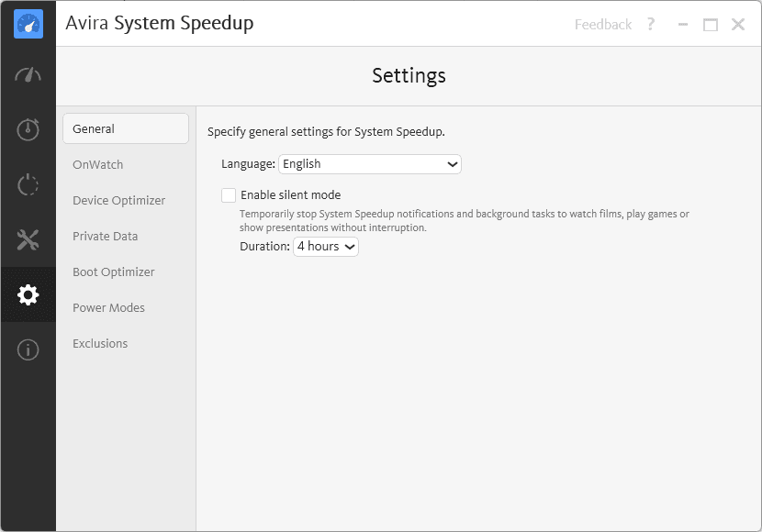
Task: Select the Boot Optimizer tab
Action: pos(114,272)
